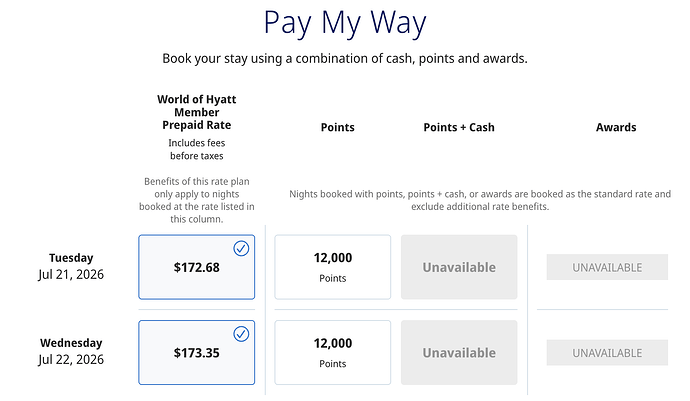
Task: Click the Awards column header
Action: pos(616,127)
